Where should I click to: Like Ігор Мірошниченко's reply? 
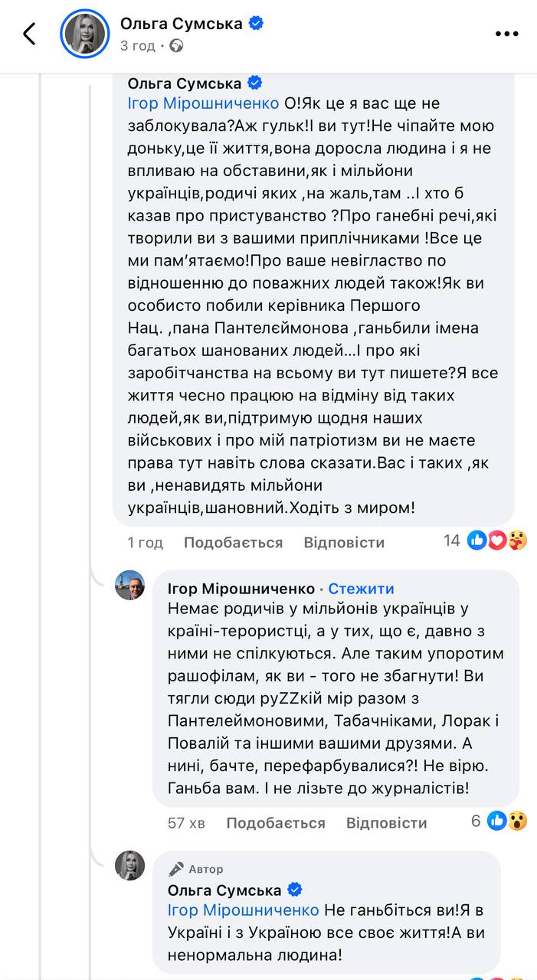(x=276, y=823)
